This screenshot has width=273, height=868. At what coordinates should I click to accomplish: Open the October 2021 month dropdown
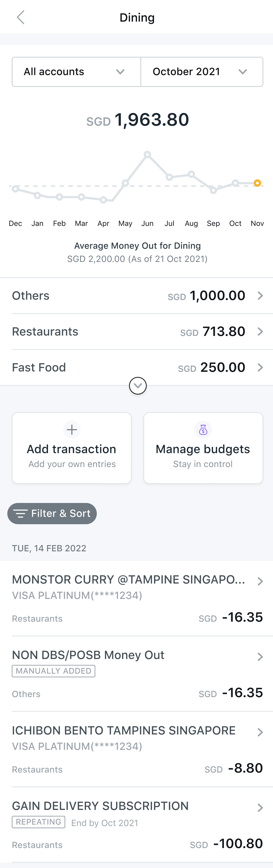pos(201,72)
